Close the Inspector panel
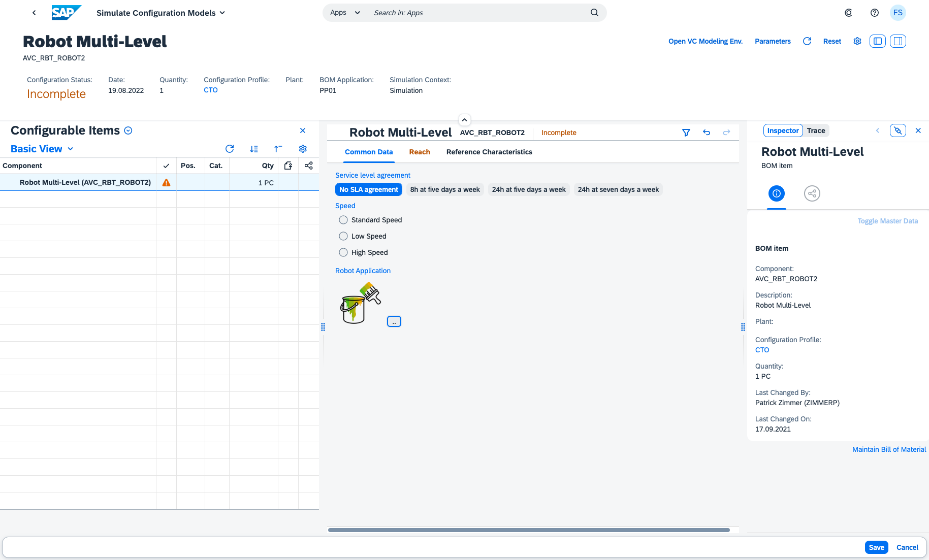 [918, 130]
